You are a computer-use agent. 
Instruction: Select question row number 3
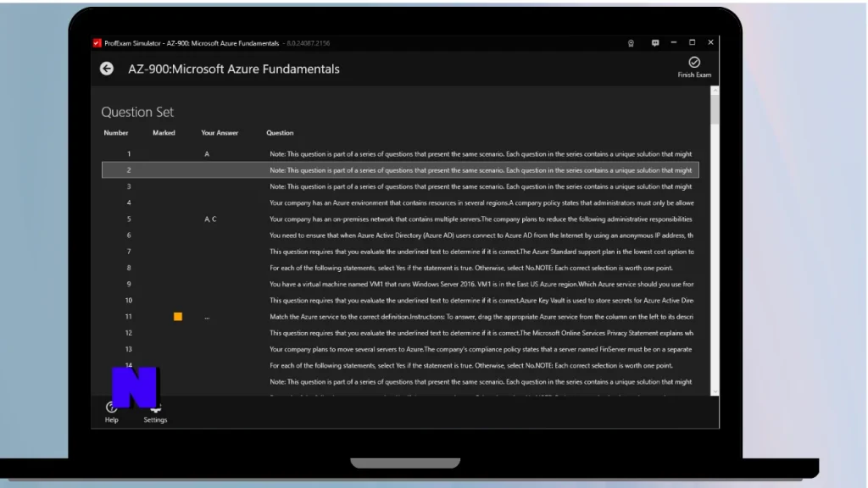(x=400, y=186)
